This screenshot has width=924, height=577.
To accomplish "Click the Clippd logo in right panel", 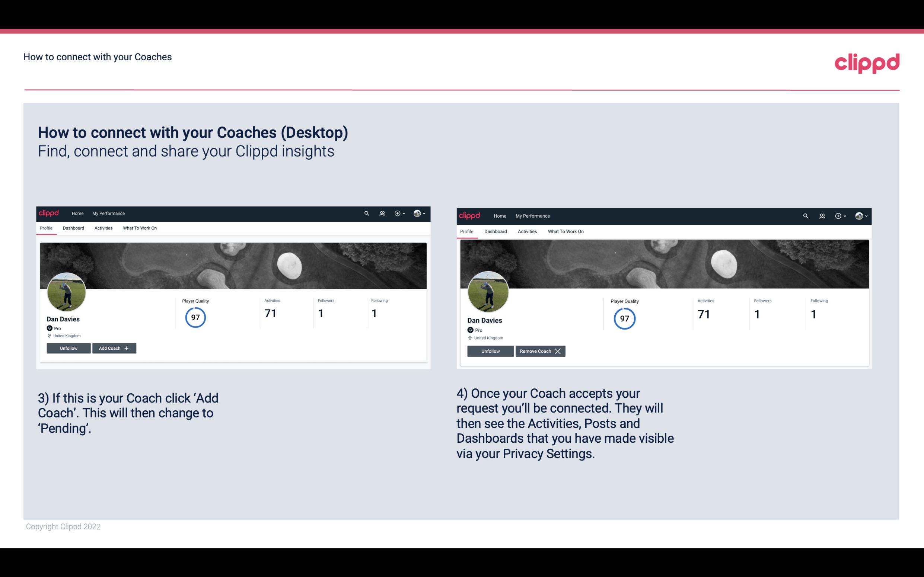I will coord(471,215).
